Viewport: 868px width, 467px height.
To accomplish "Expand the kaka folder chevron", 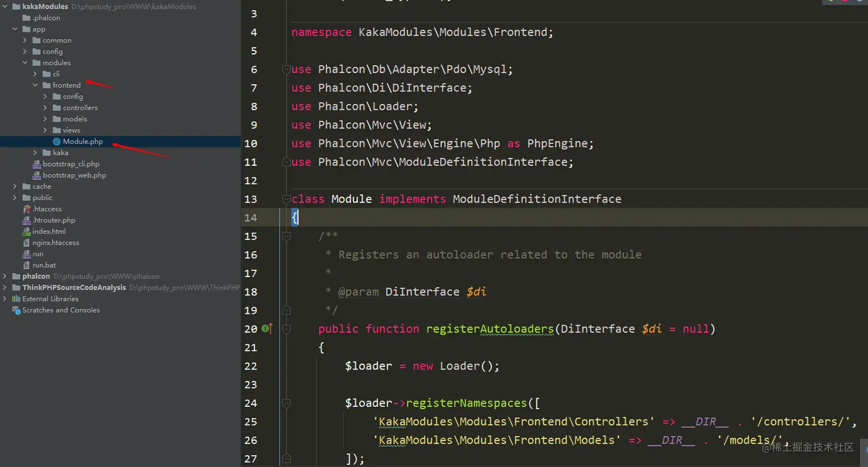I will click(35, 153).
